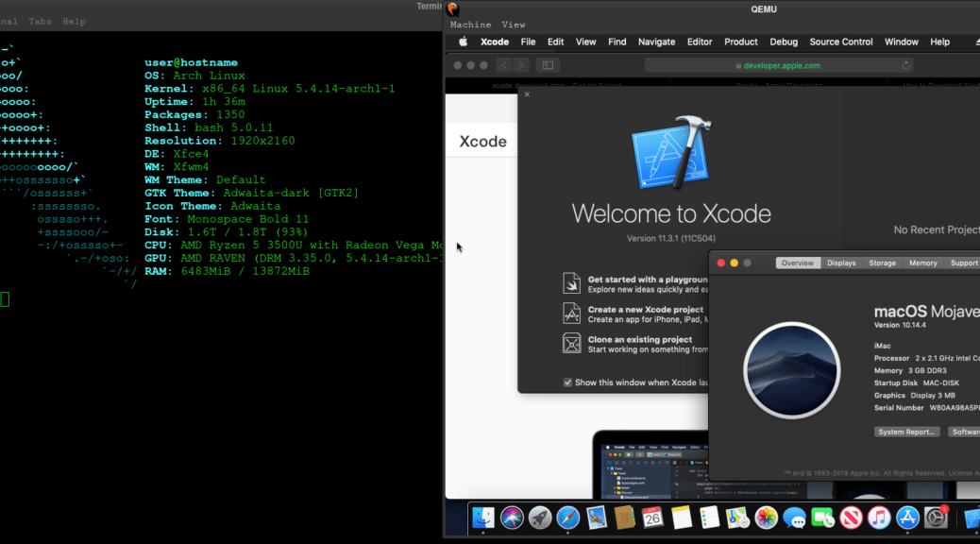Click the playground icon in Xcode welcome

571,283
